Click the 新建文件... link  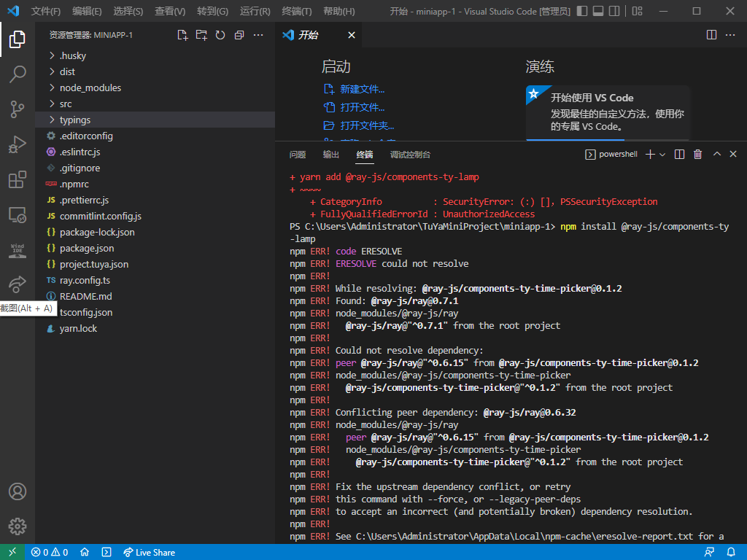click(355, 89)
